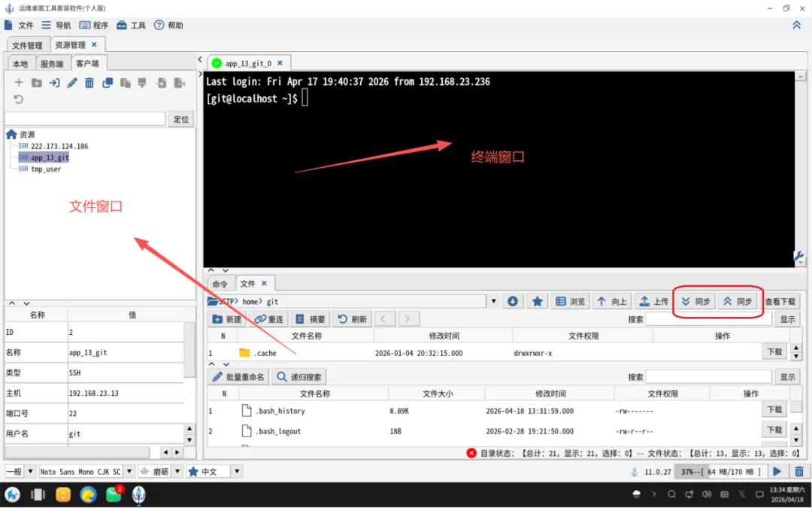The image size is (812, 508).
Task: Open the 磨砺 theme dropdown
Action: (177, 471)
